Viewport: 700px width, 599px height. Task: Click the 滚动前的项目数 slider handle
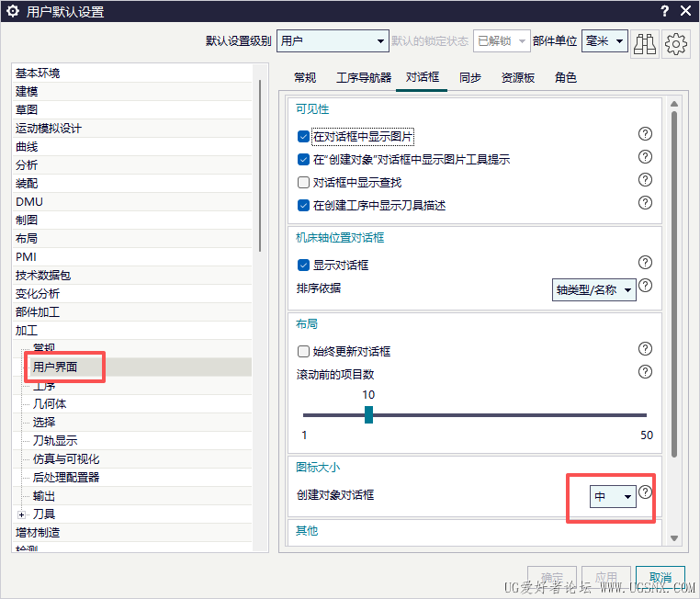[368, 414]
